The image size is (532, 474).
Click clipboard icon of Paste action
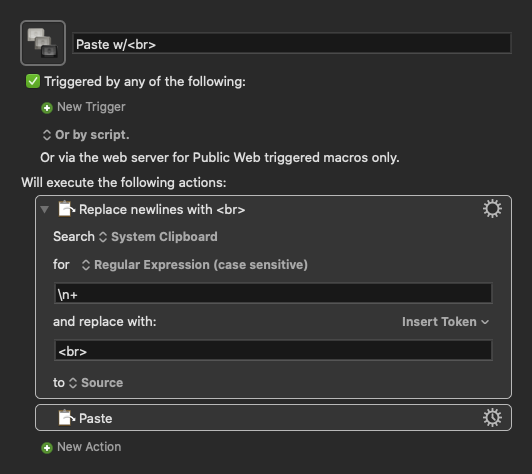pyautogui.click(x=66, y=418)
